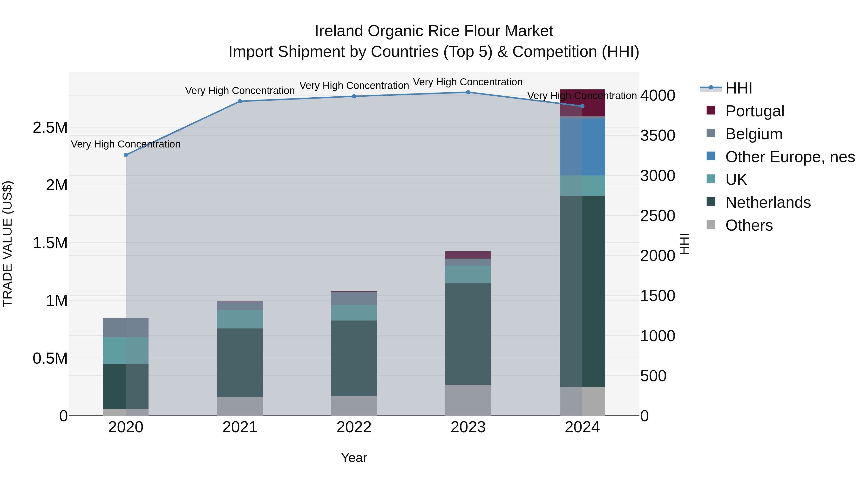Viewport: 868px width, 488px height.
Task: Click the UK segment of 2020 bar
Action: point(126,351)
